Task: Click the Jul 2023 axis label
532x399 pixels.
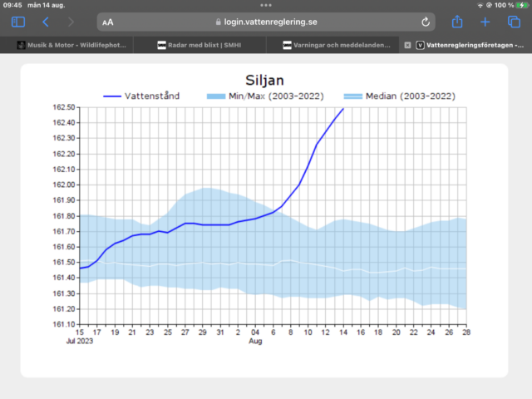Action: [80, 341]
